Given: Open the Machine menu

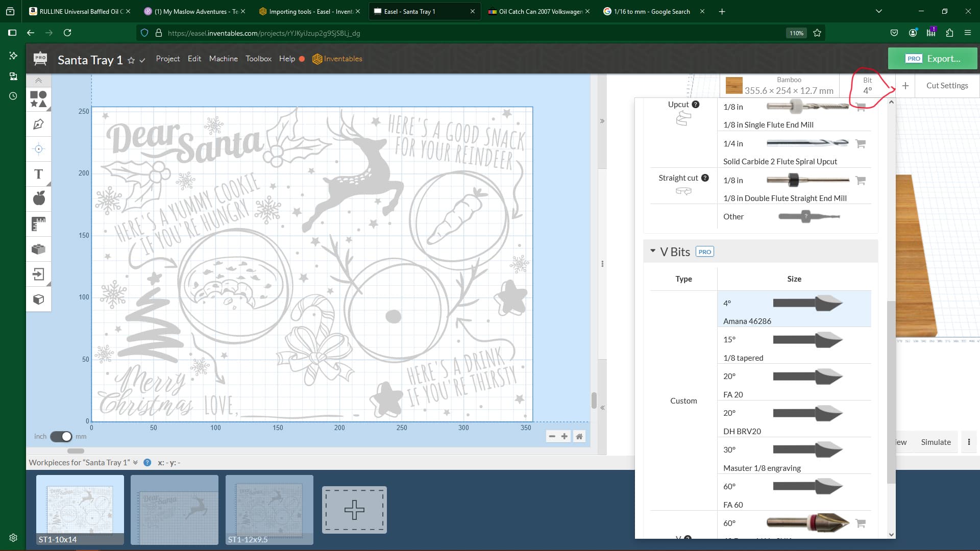Looking at the screenshot, I should [x=223, y=59].
